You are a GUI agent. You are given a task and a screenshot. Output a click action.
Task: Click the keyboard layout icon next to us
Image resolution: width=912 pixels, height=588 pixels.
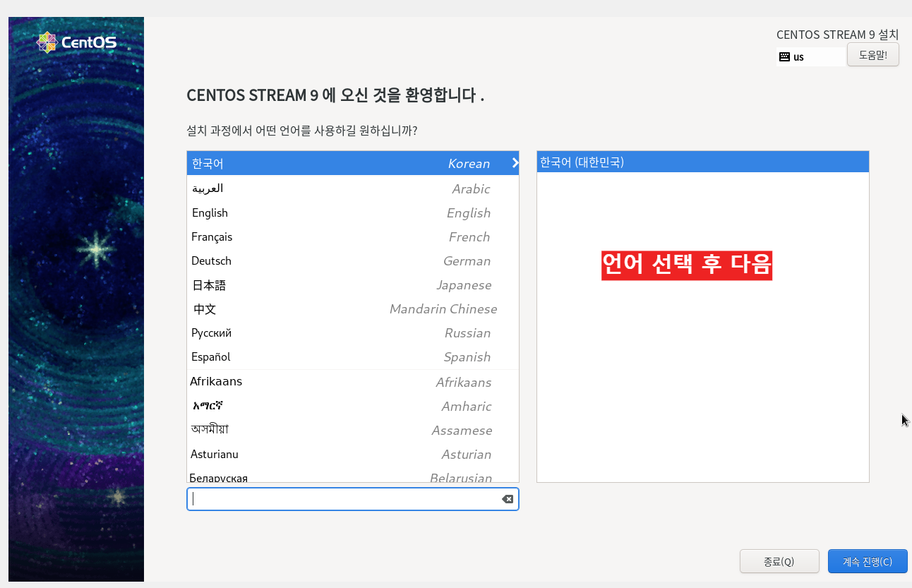[784, 56]
